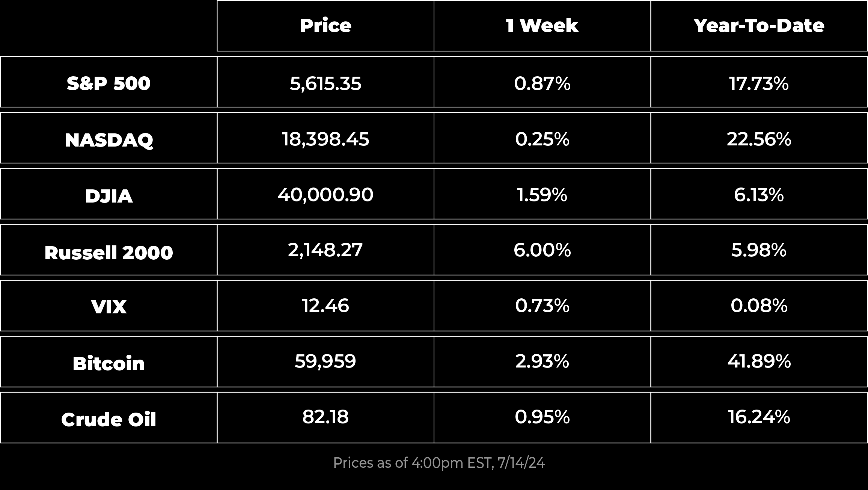The height and width of the screenshot is (490, 868).
Task: Click the prices as of timestamp footnote
Action: [x=439, y=463]
